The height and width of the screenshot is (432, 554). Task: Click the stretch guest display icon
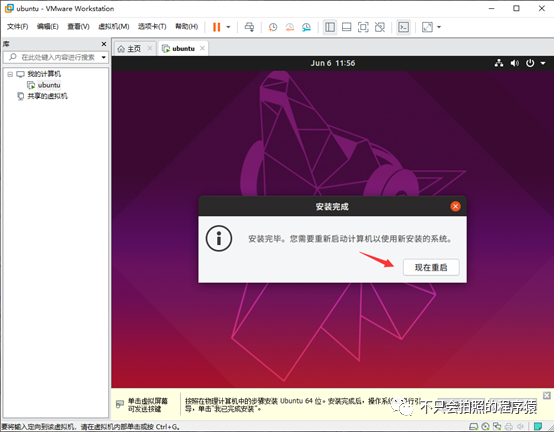coord(427,27)
